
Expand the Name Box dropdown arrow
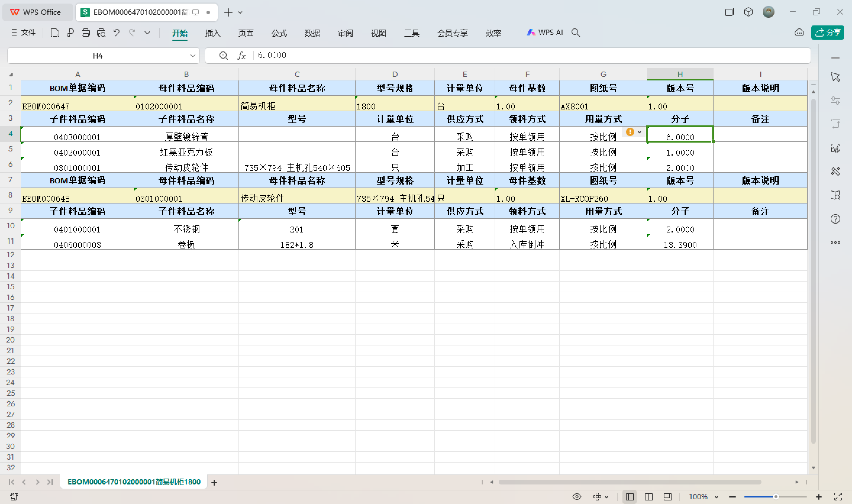(x=193, y=56)
